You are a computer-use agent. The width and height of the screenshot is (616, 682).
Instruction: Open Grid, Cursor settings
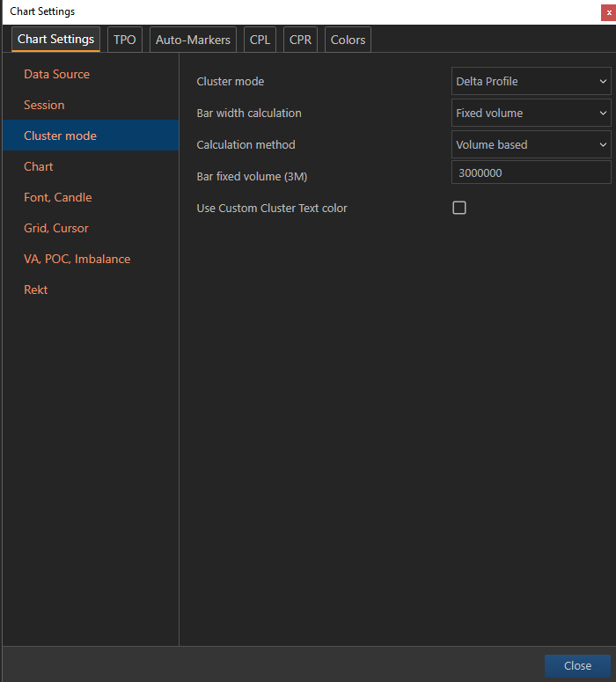[91, 228]
